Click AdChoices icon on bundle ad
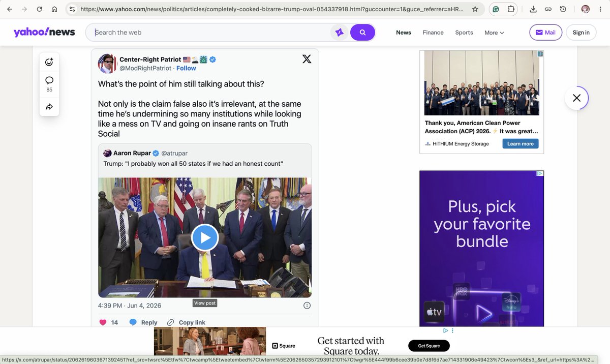Image resolution: width=610 pixels, height=364 pixels. (x=540, y=173)
